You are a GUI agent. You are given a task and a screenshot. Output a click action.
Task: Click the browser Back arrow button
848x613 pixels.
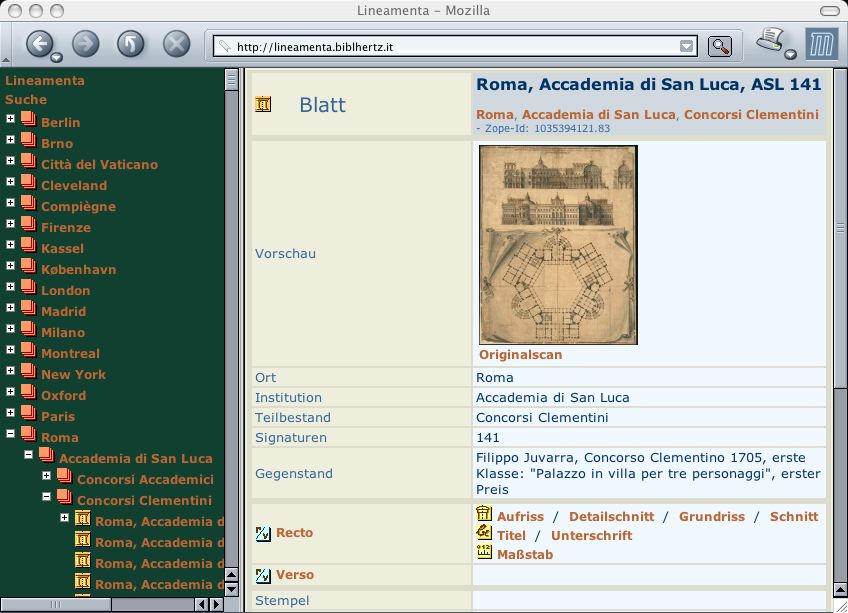(x=40, y=43)
